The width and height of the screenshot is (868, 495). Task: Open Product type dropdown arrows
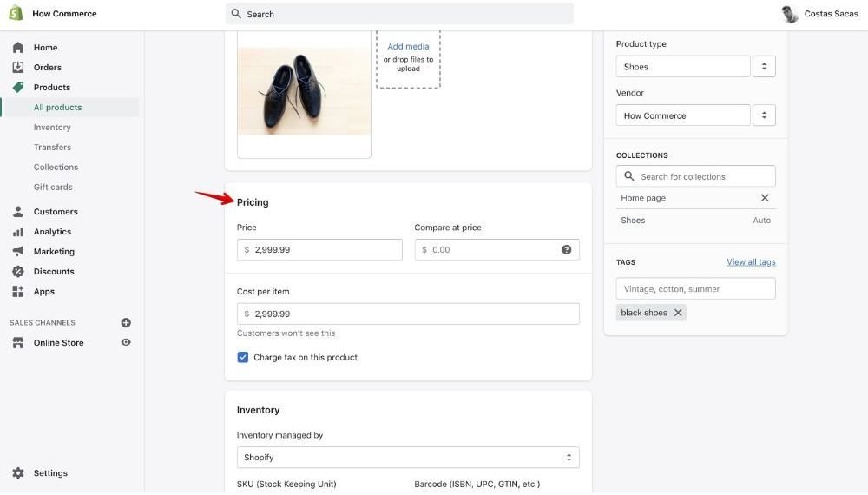click(x=764, y=67)
